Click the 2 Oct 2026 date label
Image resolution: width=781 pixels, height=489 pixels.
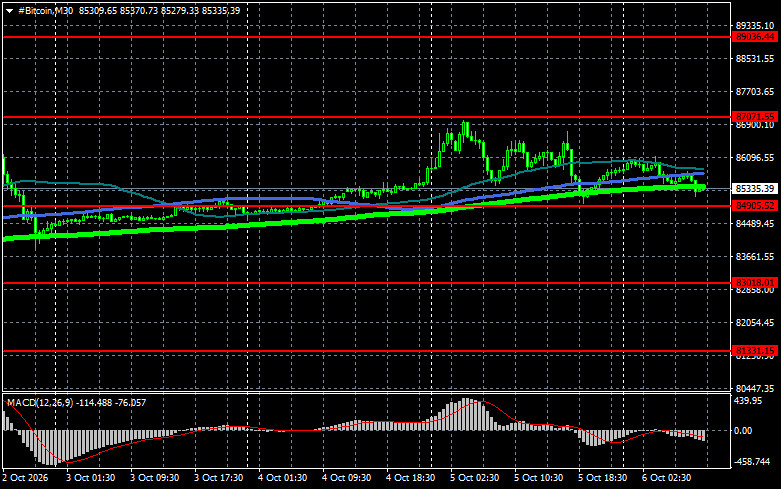[x=26, y=478]
